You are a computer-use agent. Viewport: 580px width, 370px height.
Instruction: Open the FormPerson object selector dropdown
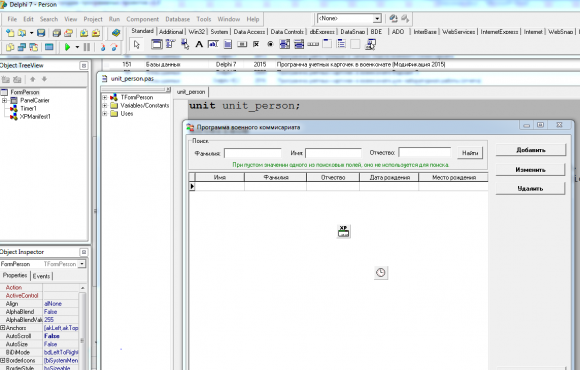pos(82,264)
